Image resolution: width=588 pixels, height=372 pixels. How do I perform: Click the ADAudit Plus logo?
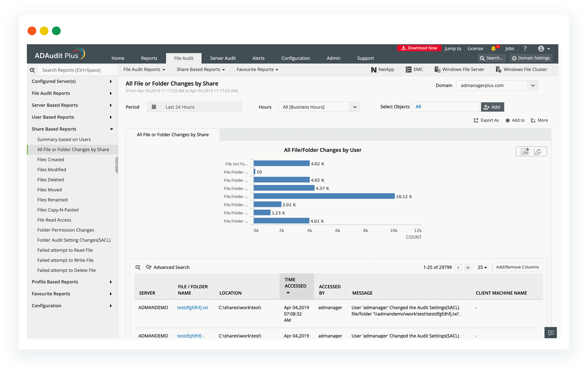point(60,54)
